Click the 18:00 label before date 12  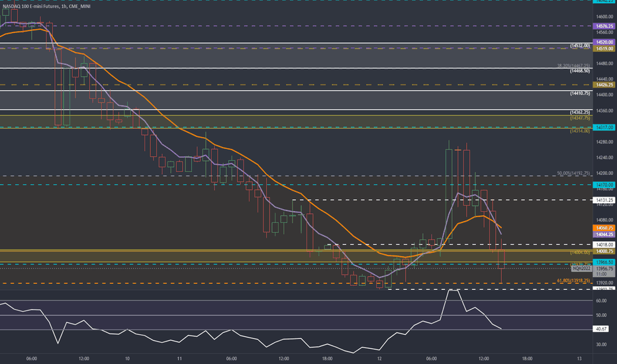[327, 359]
